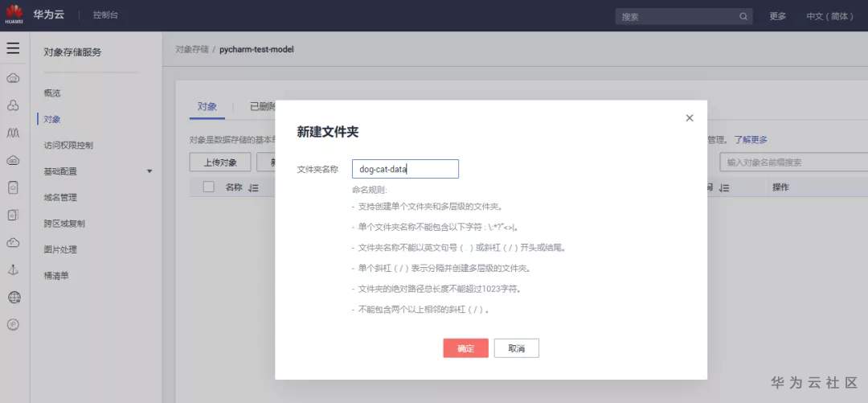Focus the 文件夹名称 input field

[x=405, y=169]
